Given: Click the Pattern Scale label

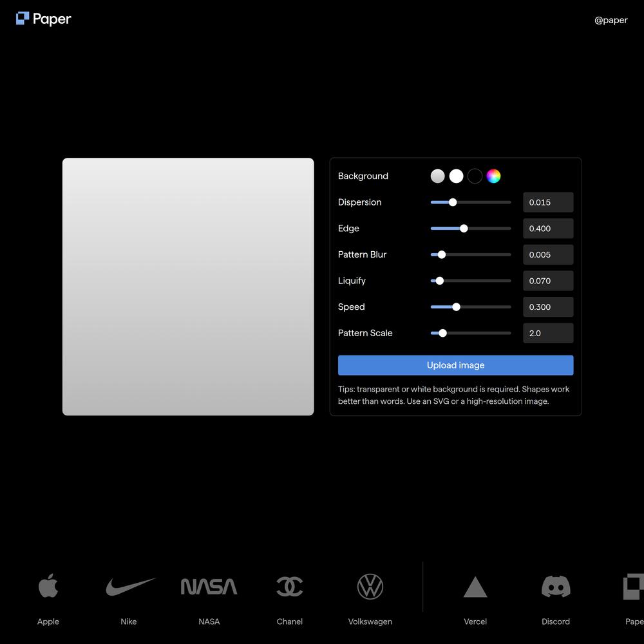Looking at the screenshot, I should click(x=365, y=333).
